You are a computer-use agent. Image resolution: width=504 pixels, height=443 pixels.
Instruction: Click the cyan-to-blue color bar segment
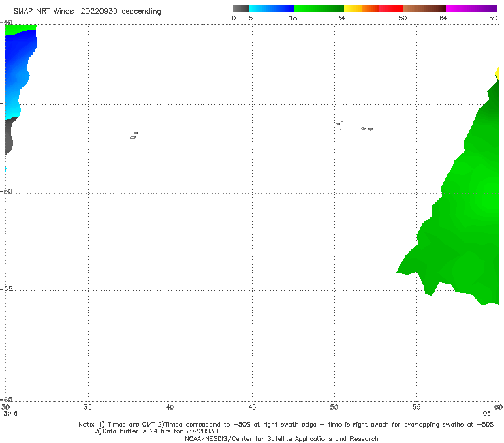272,8
